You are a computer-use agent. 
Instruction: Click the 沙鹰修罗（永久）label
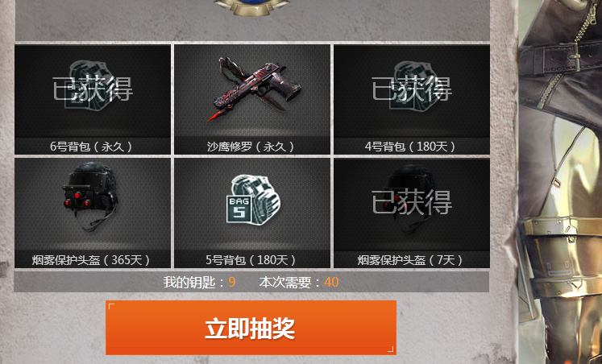[x=252, y=147]
